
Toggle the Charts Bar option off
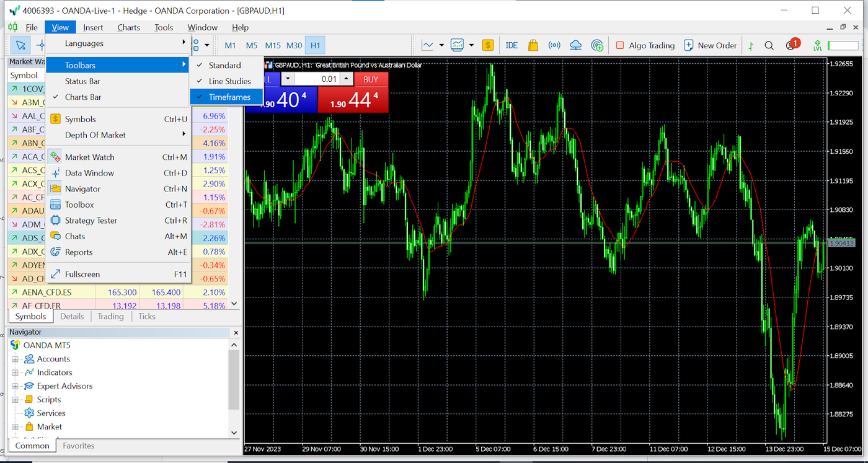(x=83, y=97)
